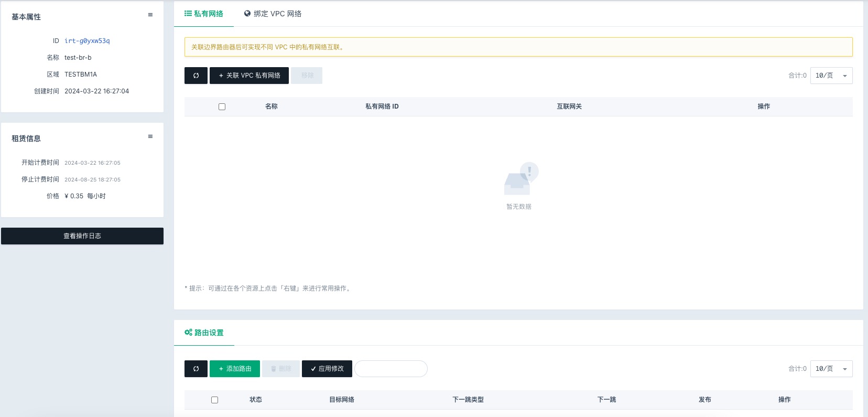This screenshot has width=868, height=417.
Task: Open the ID link irt-g0yxw53q
Action: [x=87, y=41]
